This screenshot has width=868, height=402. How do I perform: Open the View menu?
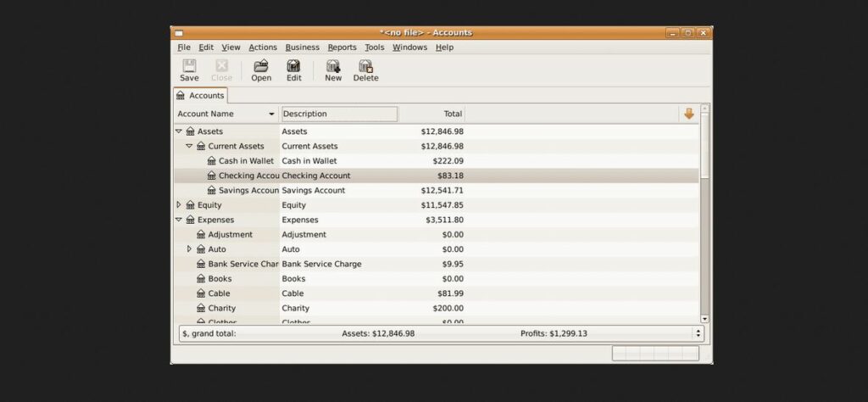[x=231, y=47]
